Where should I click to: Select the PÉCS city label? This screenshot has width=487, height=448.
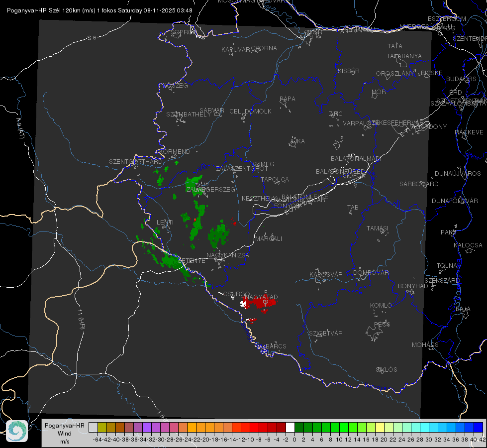(382, 324)
